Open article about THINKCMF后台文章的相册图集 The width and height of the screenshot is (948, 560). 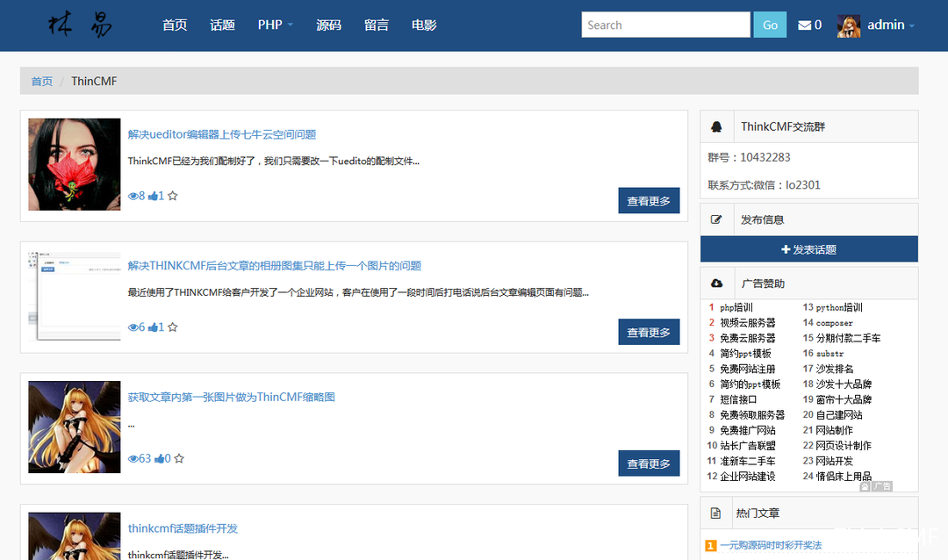coord(275,265)
